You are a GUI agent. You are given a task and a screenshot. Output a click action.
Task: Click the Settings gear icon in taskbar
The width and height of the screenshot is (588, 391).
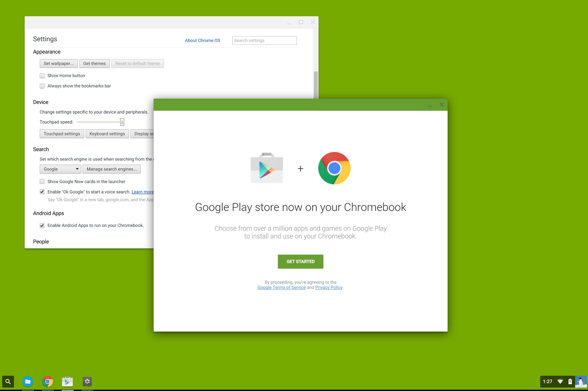coord(87,381)
